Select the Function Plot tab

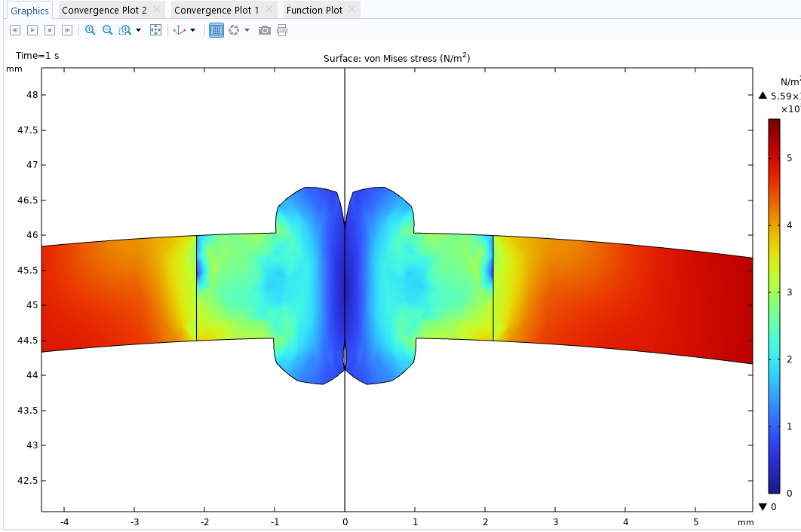click(315, 10)
